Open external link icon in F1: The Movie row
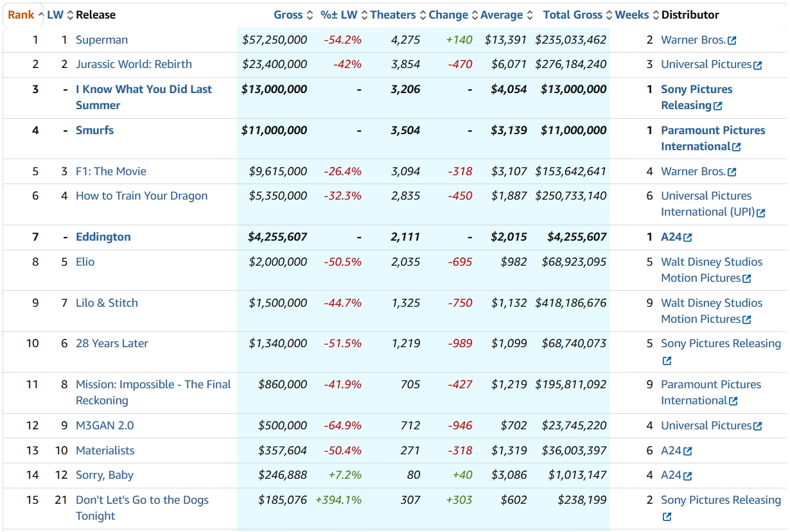This screenshot has width=790, height=532. point(732,172)
